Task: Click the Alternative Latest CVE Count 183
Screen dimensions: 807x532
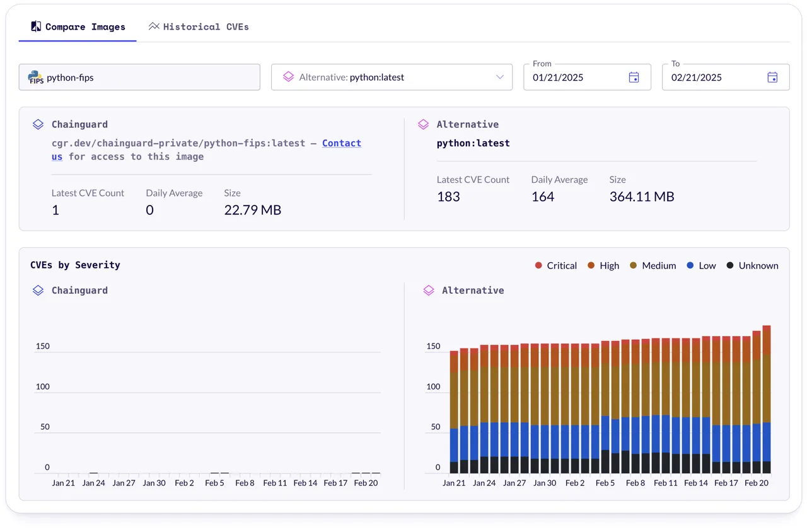Action: click(448, 197)
